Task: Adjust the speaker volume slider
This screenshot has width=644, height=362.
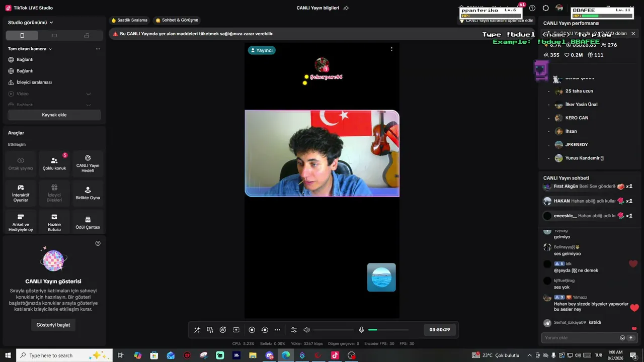Action: pos(333,330)
